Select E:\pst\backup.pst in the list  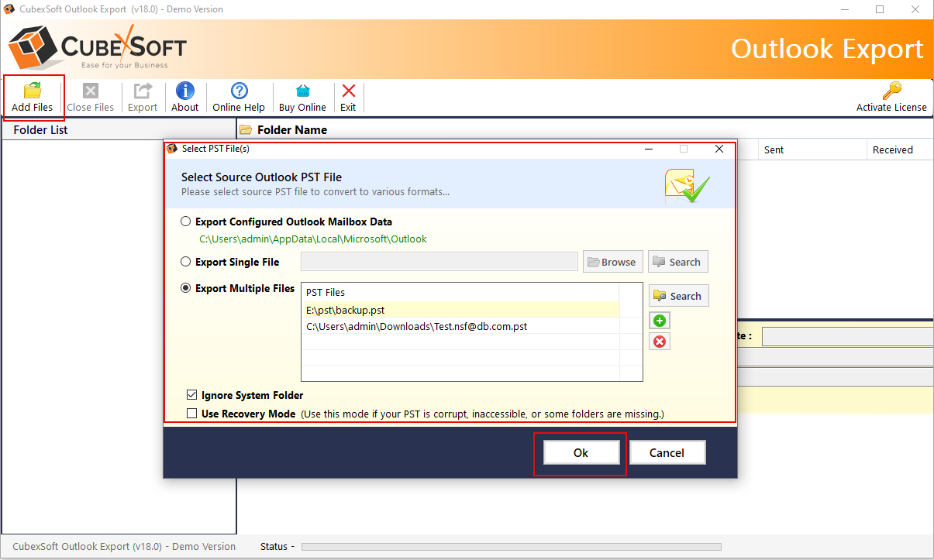coord(460,310)
